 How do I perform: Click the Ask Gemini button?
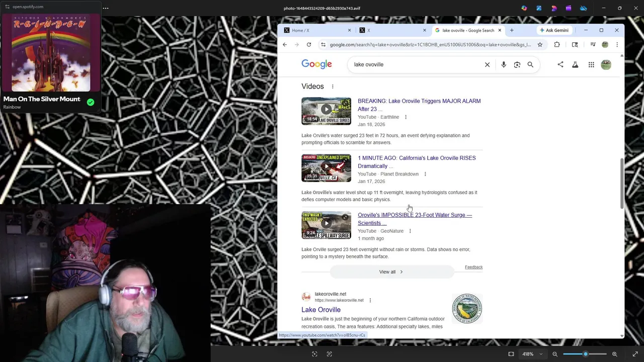[x=554, y=30]
